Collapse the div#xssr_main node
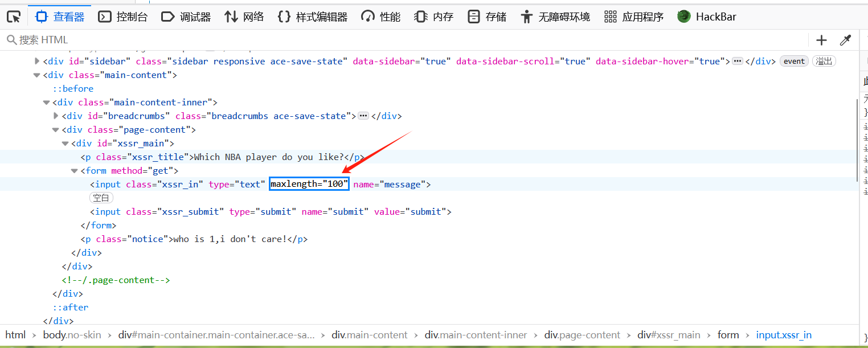The height and width of the screenshot is (348, 868). click(65, 143)
